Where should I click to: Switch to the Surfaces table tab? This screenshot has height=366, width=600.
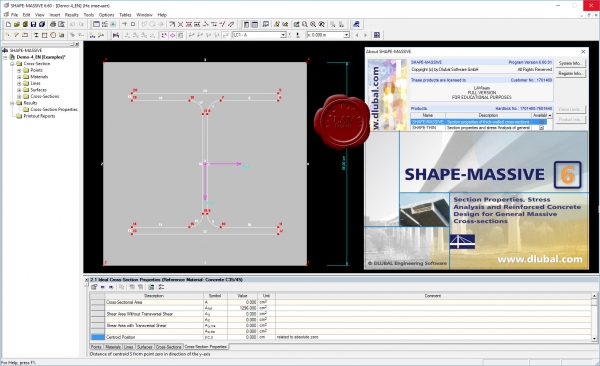(x=145, y=347)
